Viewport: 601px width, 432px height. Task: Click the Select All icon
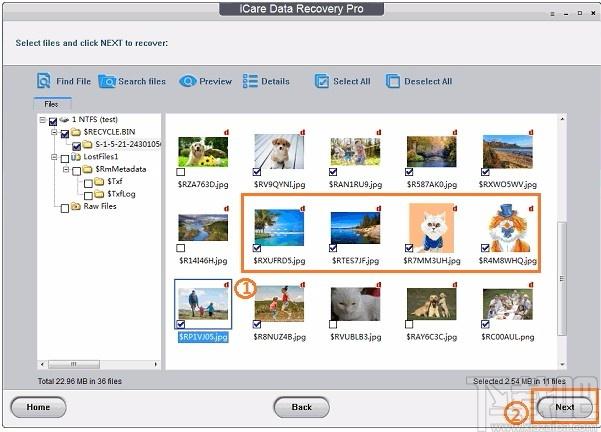[x=322, y=81]
